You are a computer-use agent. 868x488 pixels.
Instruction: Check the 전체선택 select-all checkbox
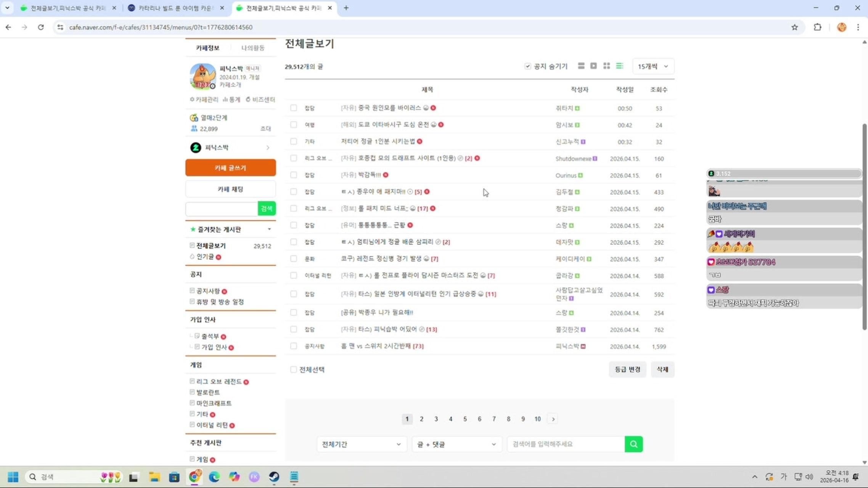(293, 369)
